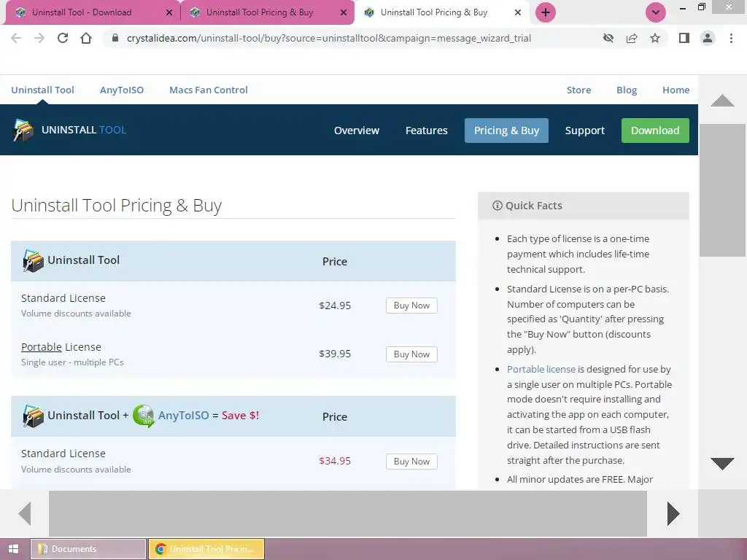This screenshot has width=747, height=560.
Task: Click the AnyToISO link in bundle header
Action: [x=183, y=415]
